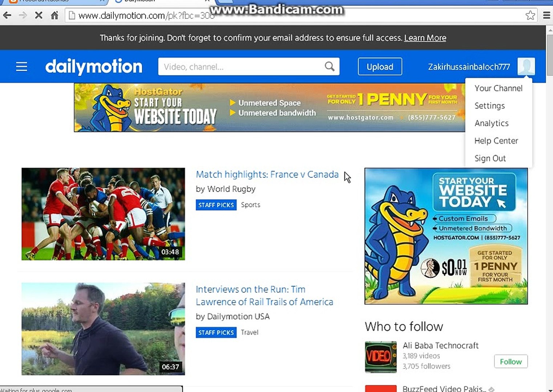
Task: Open the Chrome menu icon
Action: pos(546,15)
